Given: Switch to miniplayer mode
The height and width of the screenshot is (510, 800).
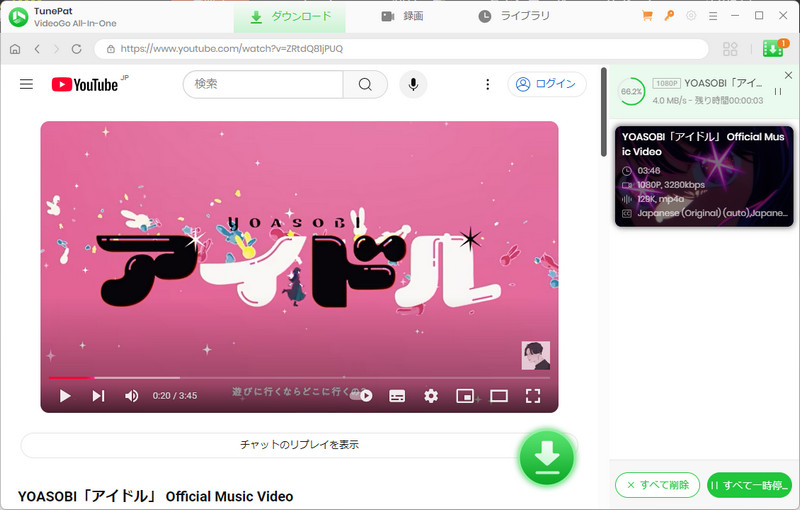Looking at the screenshot, I should (x=465, y=396).
